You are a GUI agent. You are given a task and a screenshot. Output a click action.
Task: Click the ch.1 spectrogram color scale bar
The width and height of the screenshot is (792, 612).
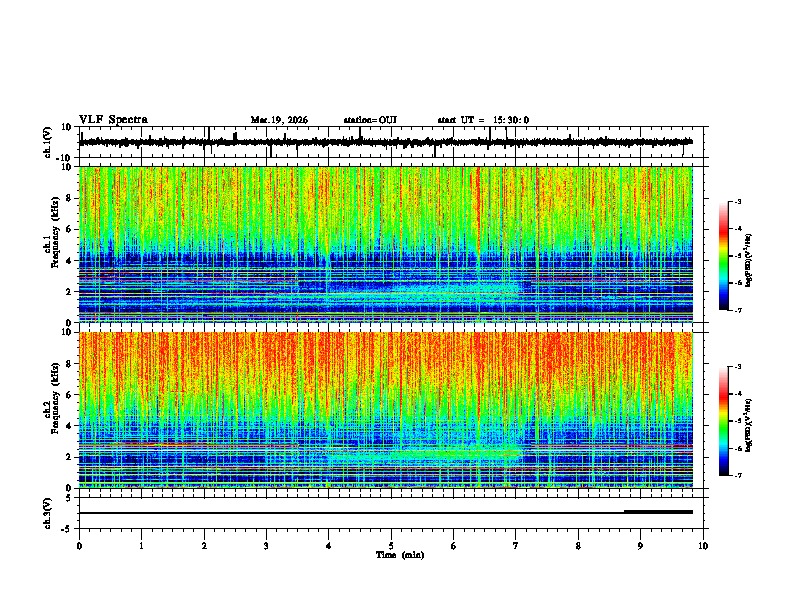click(x=724, y=256)
